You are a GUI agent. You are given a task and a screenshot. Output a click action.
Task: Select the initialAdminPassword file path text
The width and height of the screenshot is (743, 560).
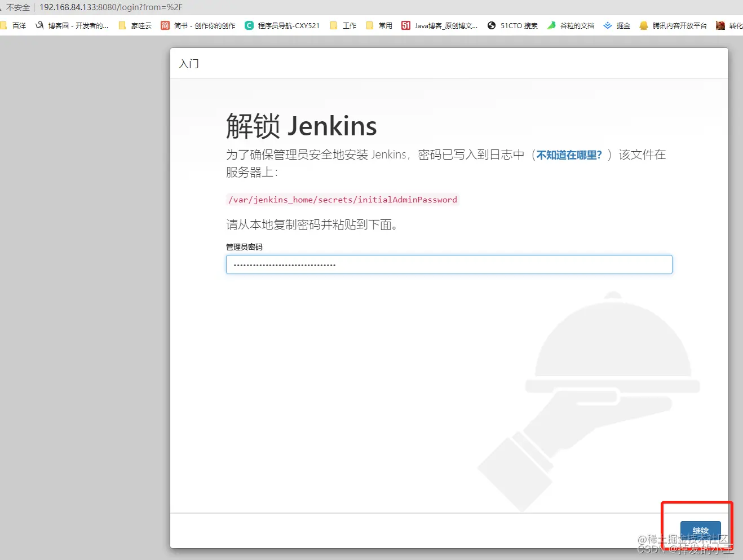[342, 200]
